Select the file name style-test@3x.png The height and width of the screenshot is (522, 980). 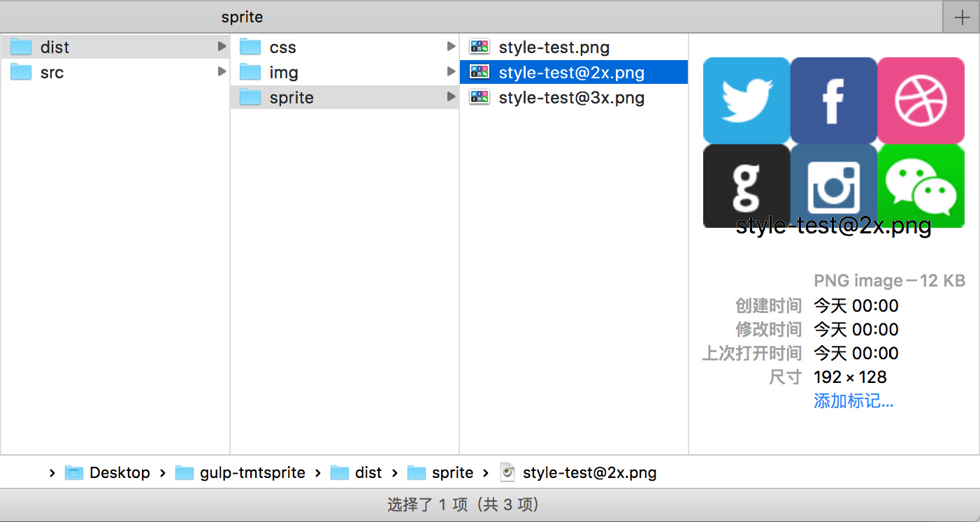pos(572,98)
